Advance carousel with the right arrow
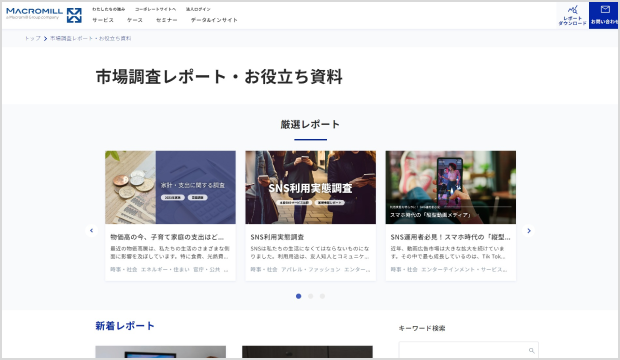Image resolution: width=620 pixels, height=360 pixels. pos(529,230)
